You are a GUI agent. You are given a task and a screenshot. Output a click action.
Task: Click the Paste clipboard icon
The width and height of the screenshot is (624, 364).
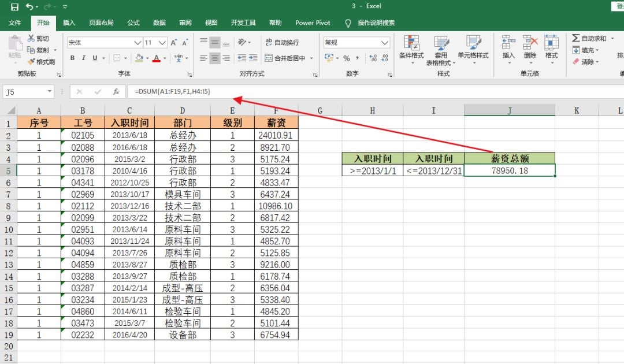point(15,44)
